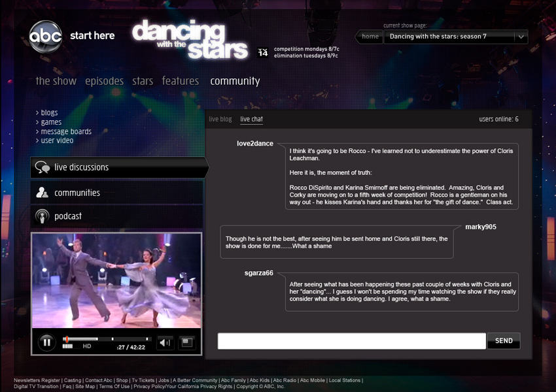Open the Casting footer link

73,380
